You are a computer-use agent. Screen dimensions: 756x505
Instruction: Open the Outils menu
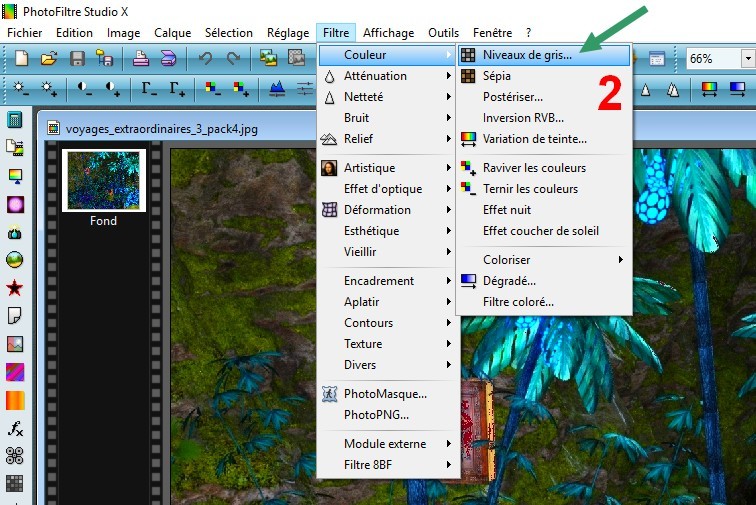tap(444, 33)
